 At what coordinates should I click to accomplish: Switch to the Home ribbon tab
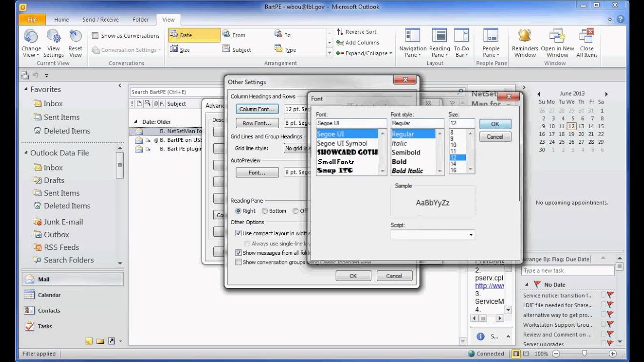(x=61, y=20)
